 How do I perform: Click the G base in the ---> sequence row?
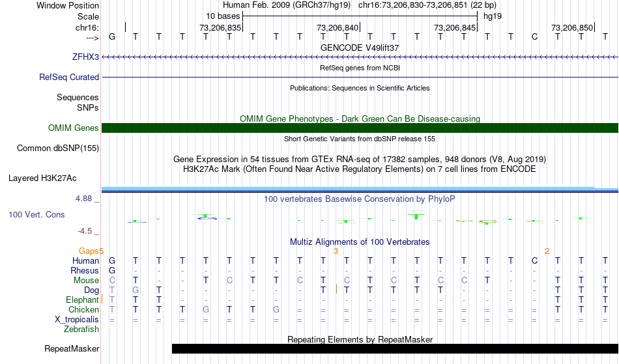point(112,36)
